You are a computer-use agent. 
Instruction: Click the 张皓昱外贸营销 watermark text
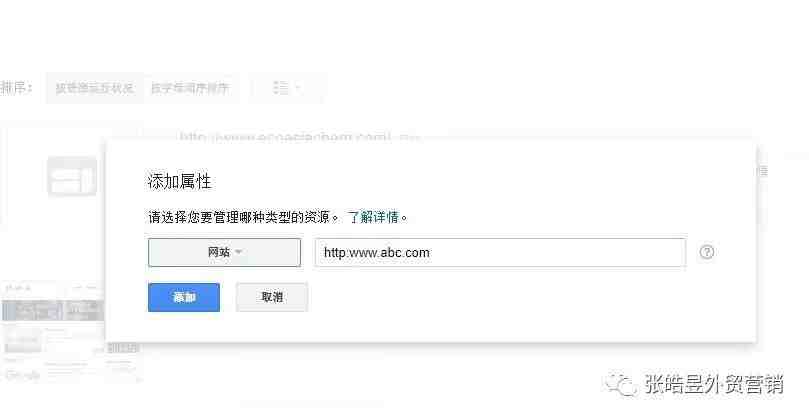[714, 384]
